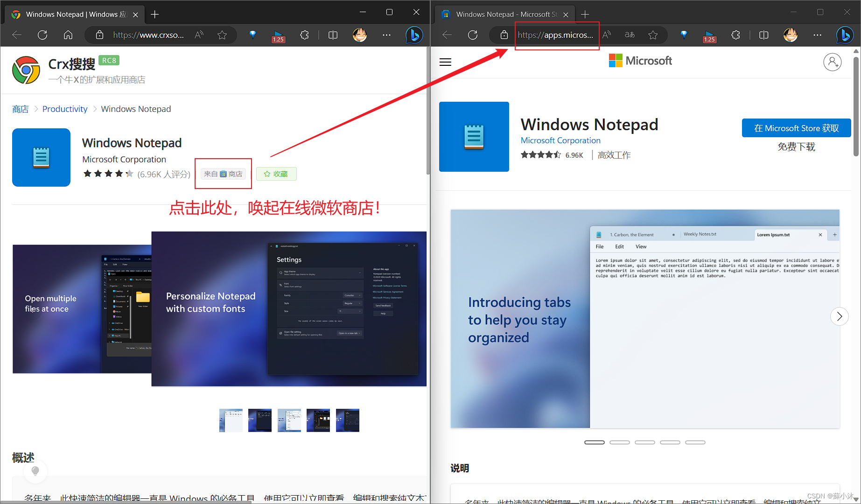Open profile avatar in right browser
Viewport: 861px width, 504px height.
click(790, 35)
